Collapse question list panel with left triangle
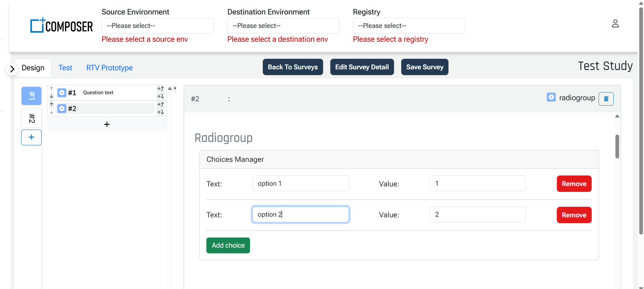The height and width of the screenshot is (289, 644). click(x=175, y=88)
